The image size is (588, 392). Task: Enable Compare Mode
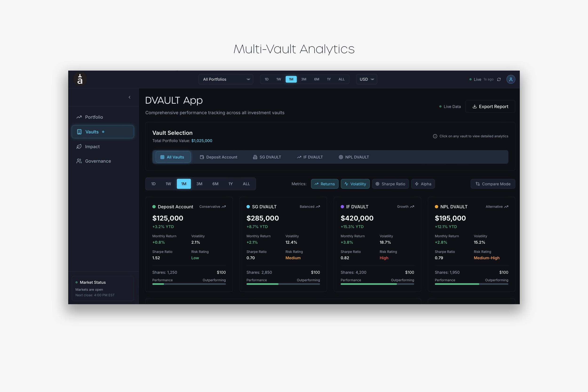point(493,184)
